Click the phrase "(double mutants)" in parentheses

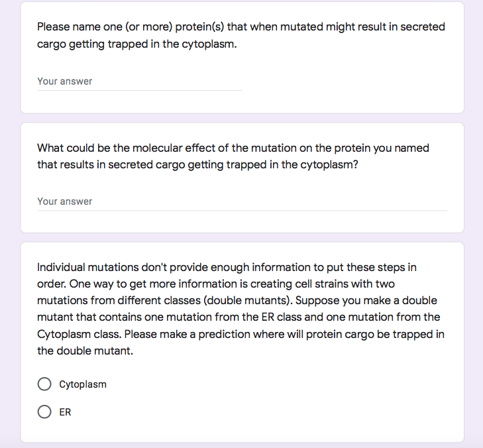(248, 300)
